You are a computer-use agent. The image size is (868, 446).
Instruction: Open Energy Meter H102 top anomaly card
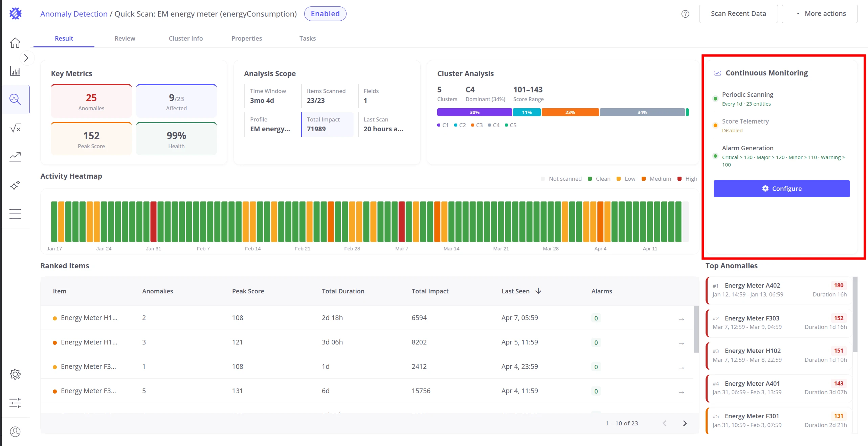pos(779,355)
